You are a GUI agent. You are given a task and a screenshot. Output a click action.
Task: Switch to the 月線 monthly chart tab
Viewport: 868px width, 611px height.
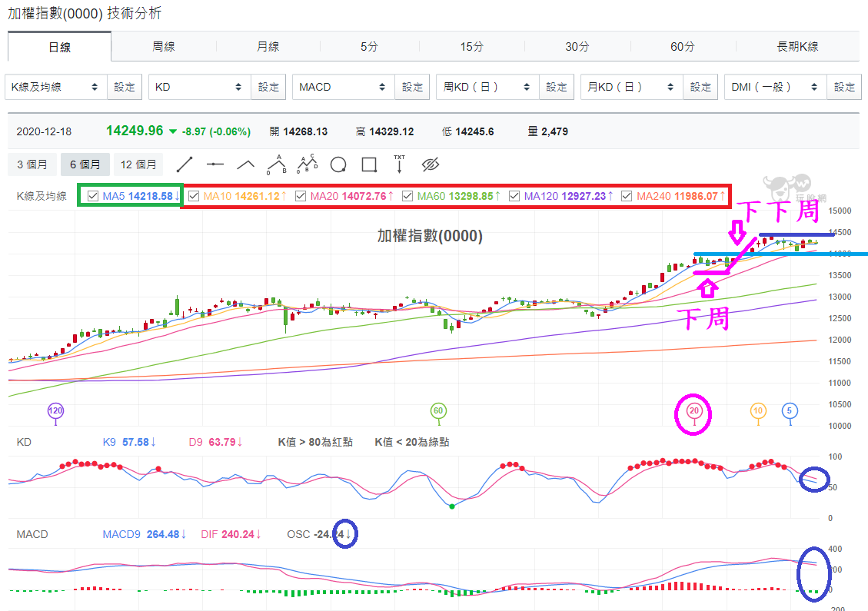[268, 46]
